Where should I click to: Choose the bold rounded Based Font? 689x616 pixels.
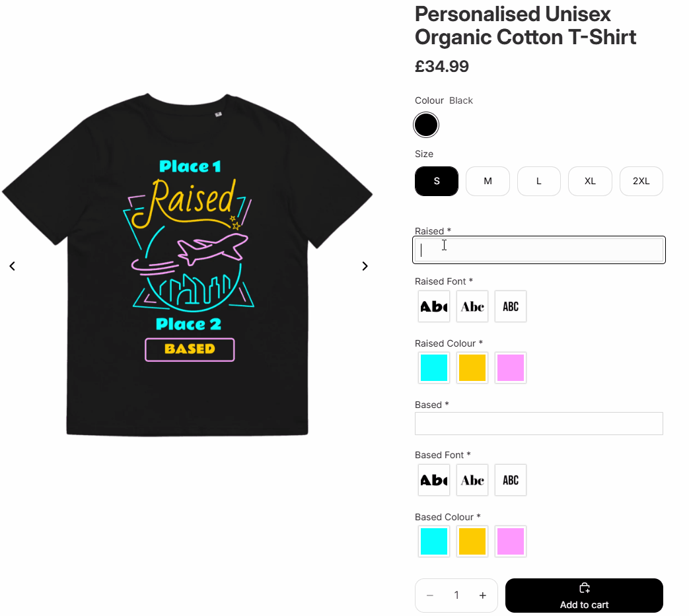pyautogui.click(x=434, y=480)
